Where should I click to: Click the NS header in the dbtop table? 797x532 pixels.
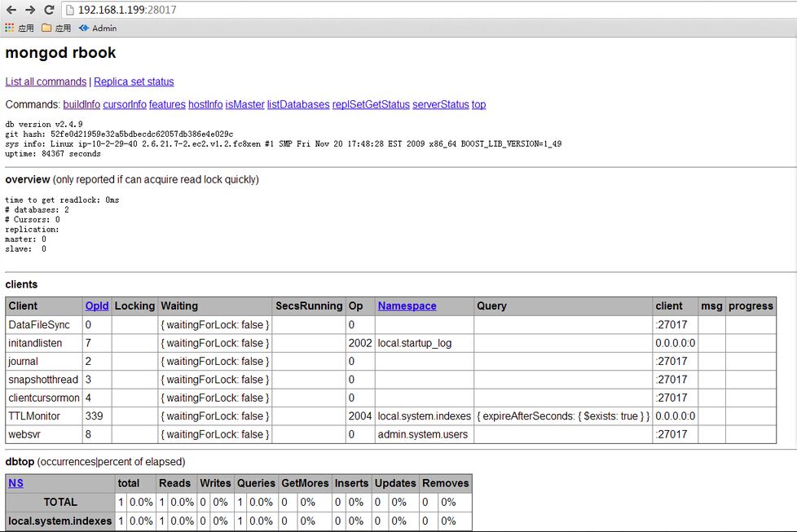coord(15,483)
